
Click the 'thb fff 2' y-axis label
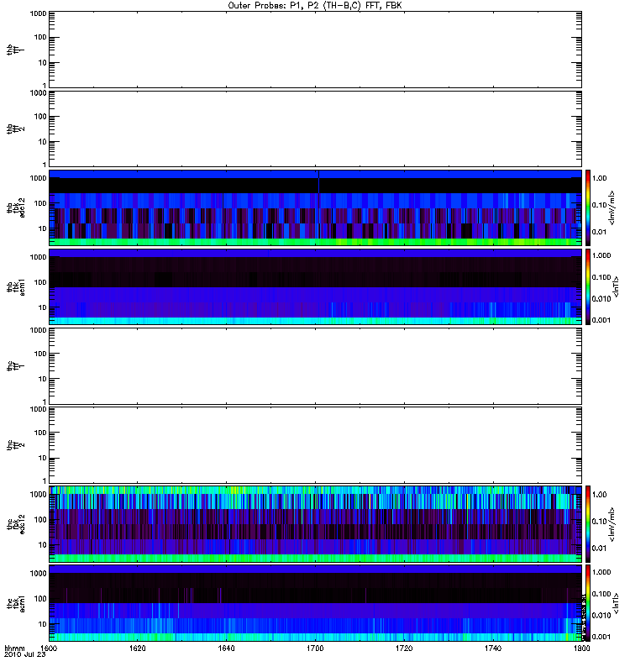(x=15, y=129)
